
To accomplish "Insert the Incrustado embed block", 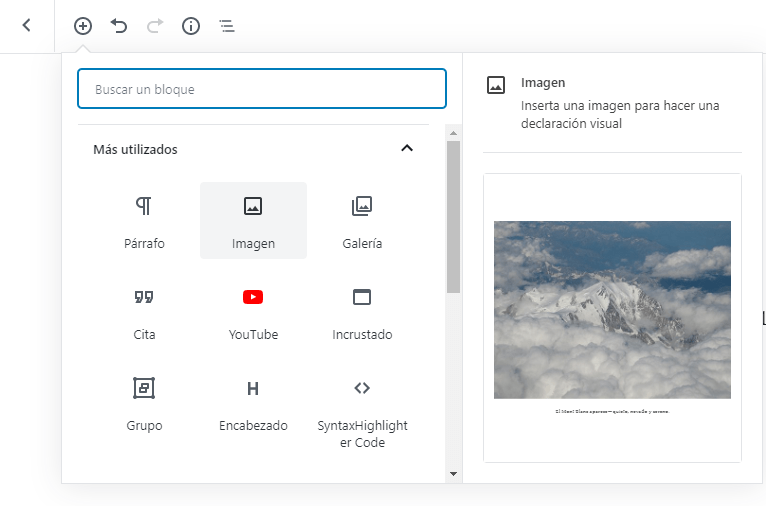I will (x=362, y=312).
